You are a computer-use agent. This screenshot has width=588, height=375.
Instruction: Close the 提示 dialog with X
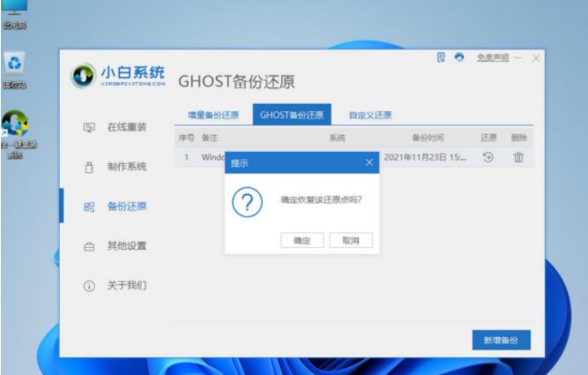369,162
